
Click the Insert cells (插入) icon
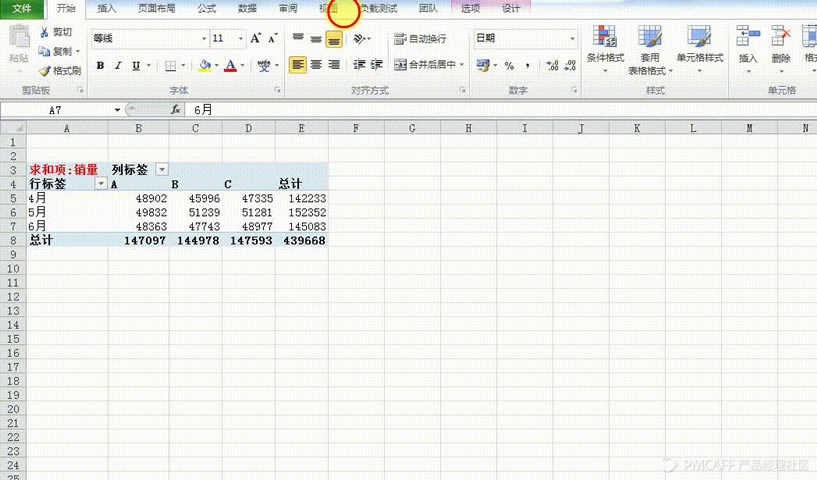(x=748, y=36)
